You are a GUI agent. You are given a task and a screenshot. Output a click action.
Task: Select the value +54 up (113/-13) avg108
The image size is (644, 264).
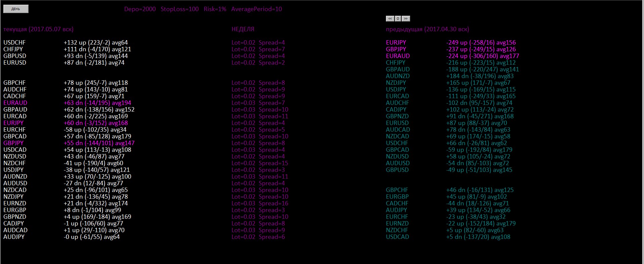click(97, 150)
